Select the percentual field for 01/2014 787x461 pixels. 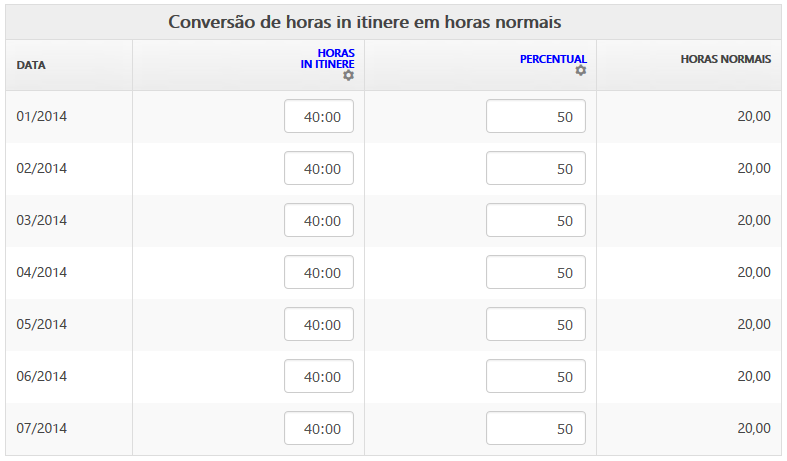click(536, 116)
